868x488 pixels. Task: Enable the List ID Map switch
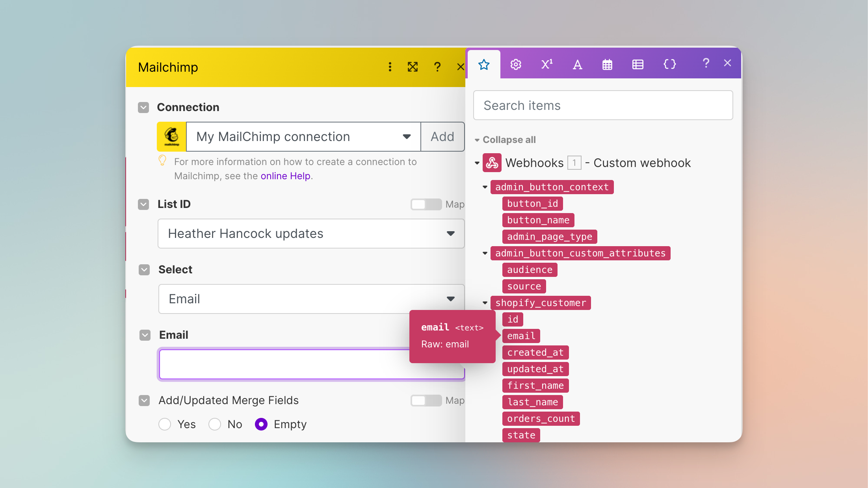(x=426, y=204)
